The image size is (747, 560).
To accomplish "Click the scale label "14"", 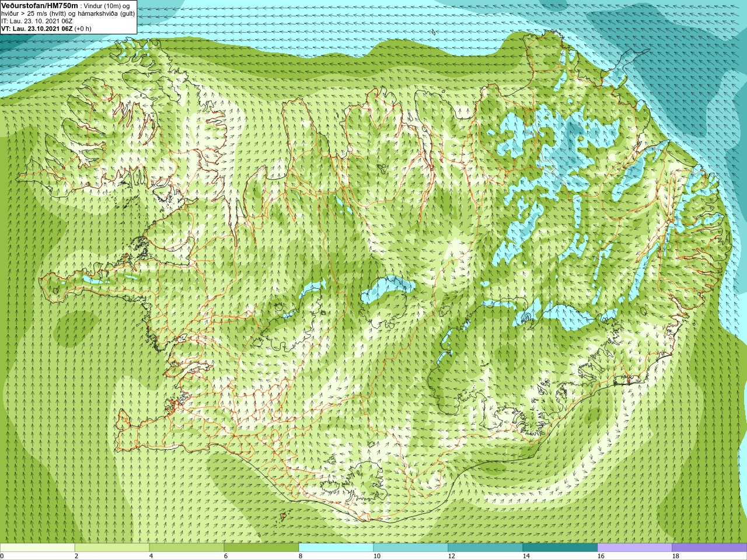I will [x=526, y=556].
